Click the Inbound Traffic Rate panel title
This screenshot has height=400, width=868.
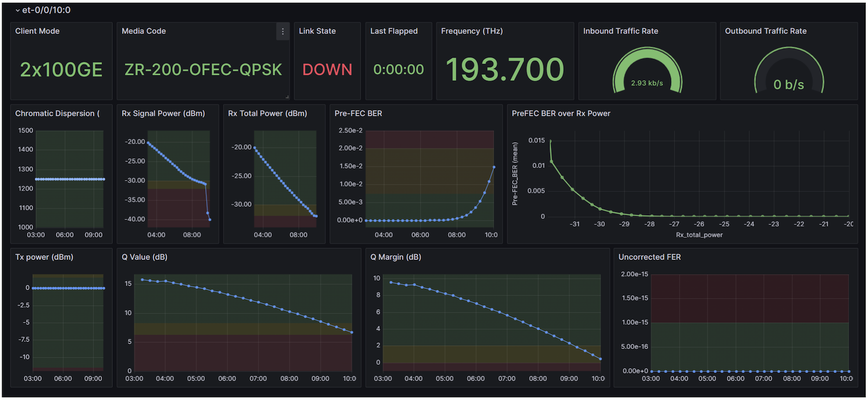point(621,31)
